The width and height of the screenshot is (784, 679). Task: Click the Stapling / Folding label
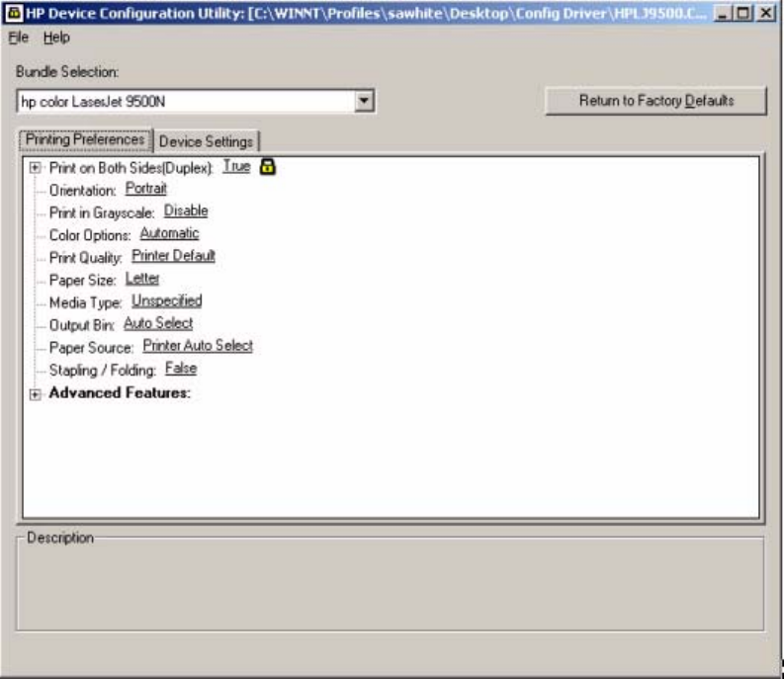pos(103,371)
